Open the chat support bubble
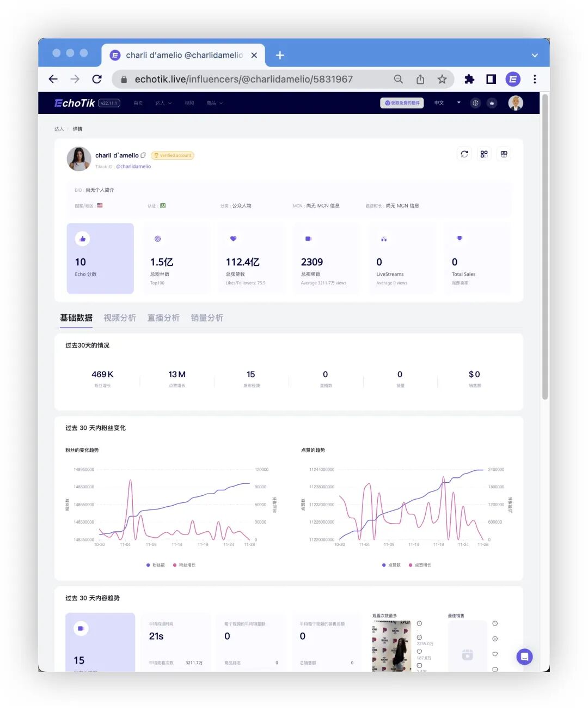 [x=524, y=657]
